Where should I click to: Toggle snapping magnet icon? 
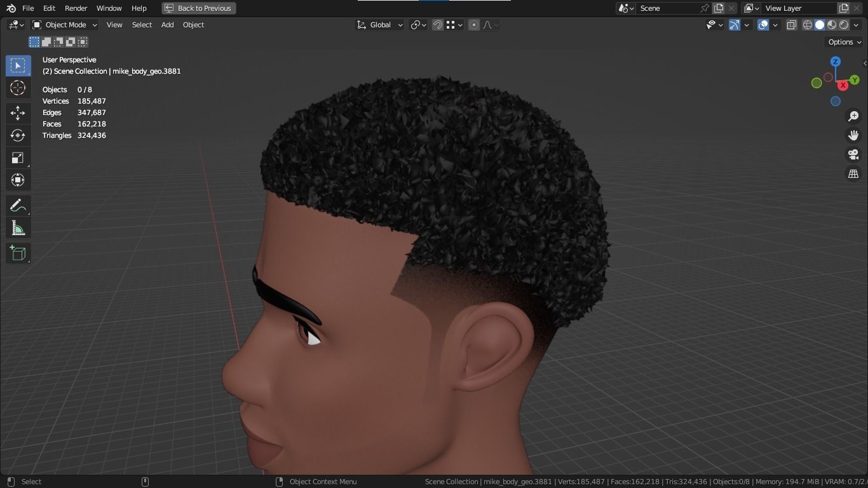coord(438,25)
